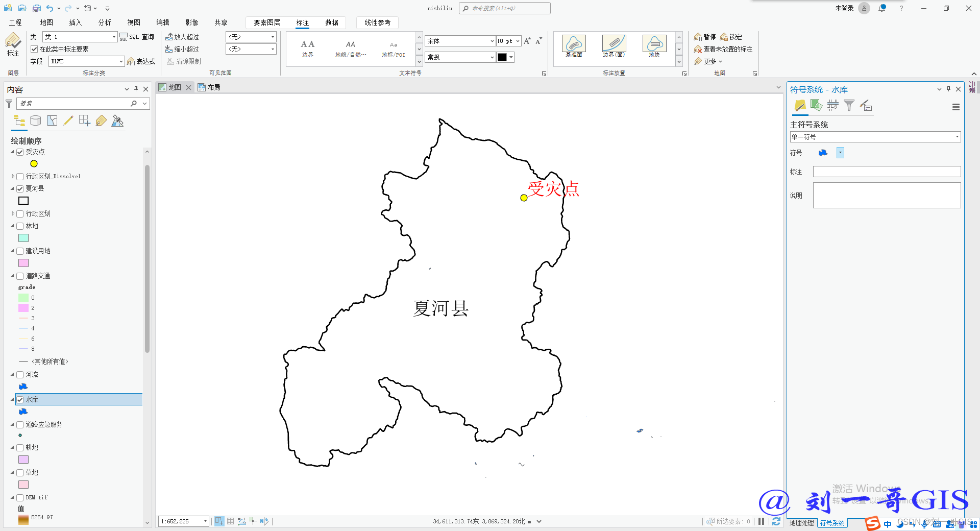Open vary symbology by attribute icon
980x531 pixels.
pyautogui.click(x=816, y=106)
